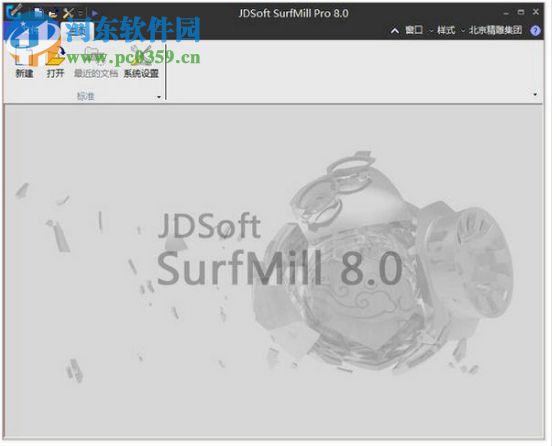Click the open folder icon in quick access bar

coord(53,14)
